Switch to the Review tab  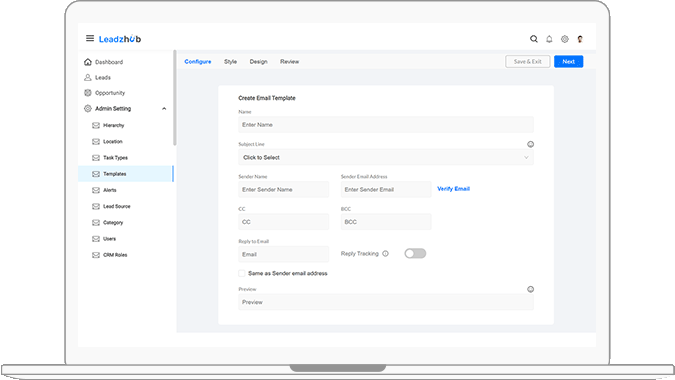pos(289,62)
